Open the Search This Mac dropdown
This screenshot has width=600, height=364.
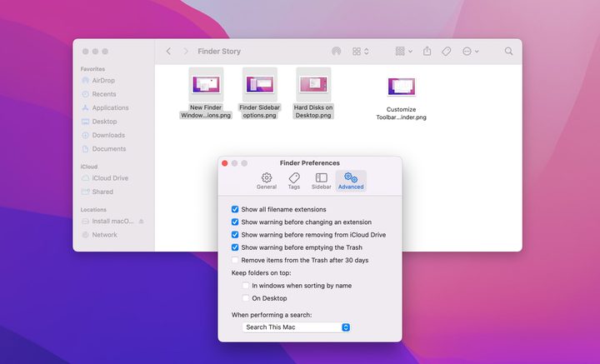tap(296, 327)
